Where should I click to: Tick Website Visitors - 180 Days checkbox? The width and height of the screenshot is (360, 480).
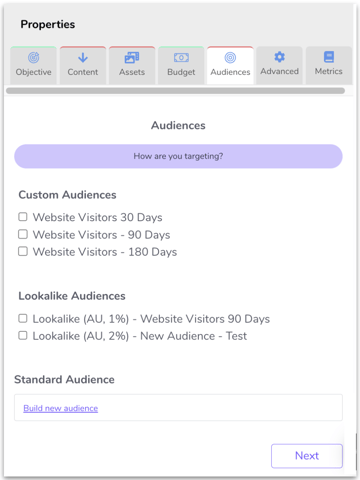click(23, 251)
